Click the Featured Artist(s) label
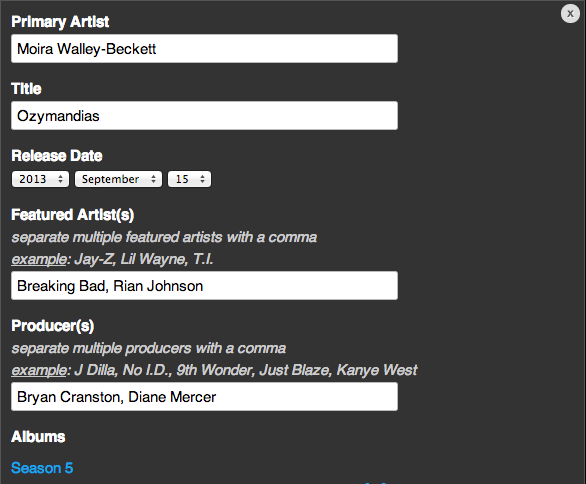 [73, 215]
